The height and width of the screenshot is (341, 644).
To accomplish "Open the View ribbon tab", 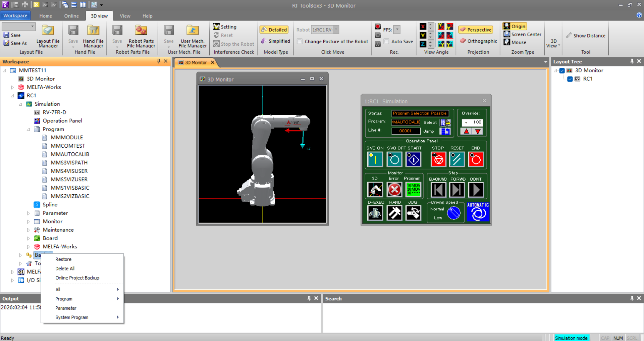I will pos(125,16).
